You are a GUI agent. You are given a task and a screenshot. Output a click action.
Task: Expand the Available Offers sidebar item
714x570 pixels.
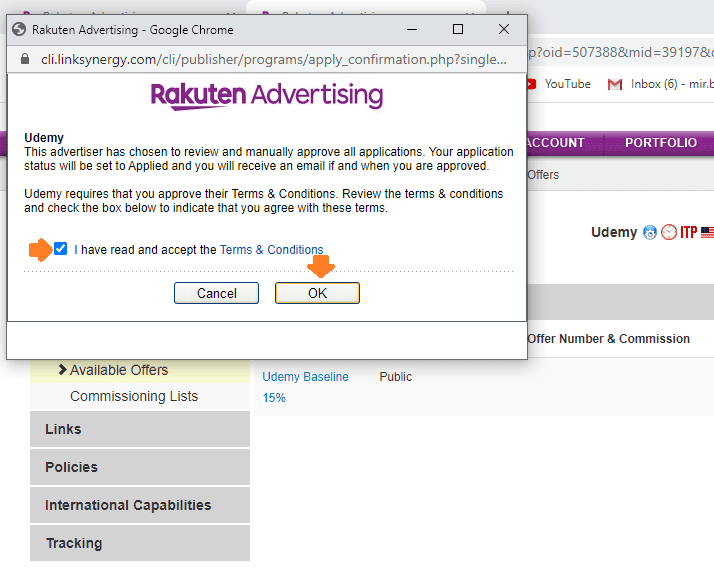[140, 370]
